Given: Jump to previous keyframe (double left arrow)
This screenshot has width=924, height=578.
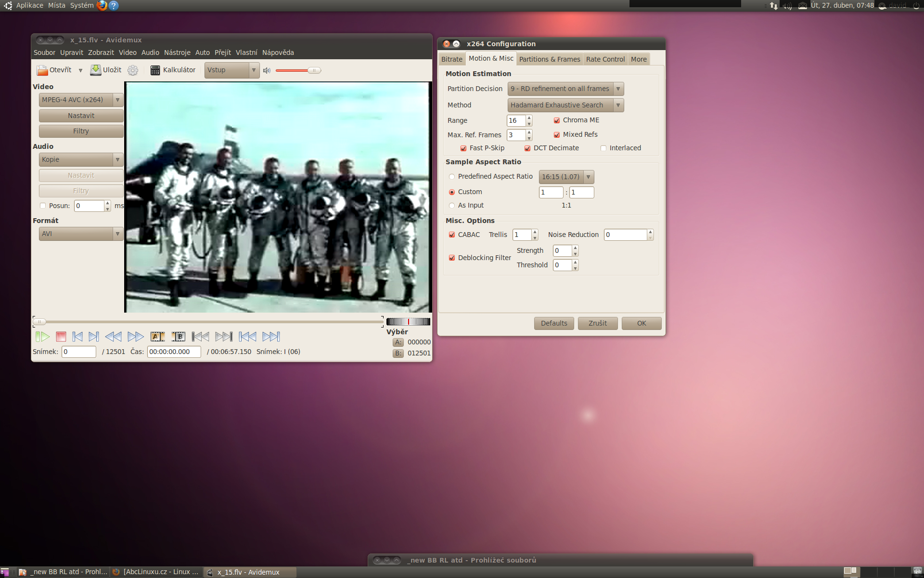Looking at the screenshot, I should [x=113, y=337].
